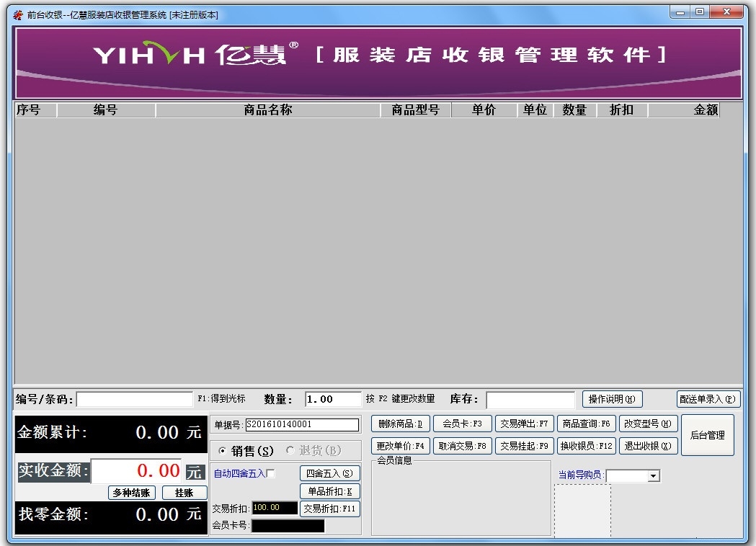
Task: Select the 销售 radio button
Action: coord(222,451)
